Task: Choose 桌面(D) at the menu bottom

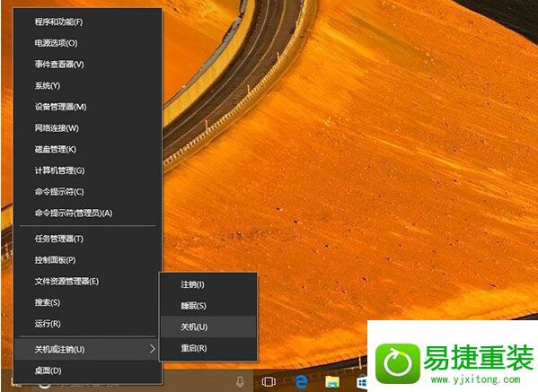Action: tap(87, 370)
